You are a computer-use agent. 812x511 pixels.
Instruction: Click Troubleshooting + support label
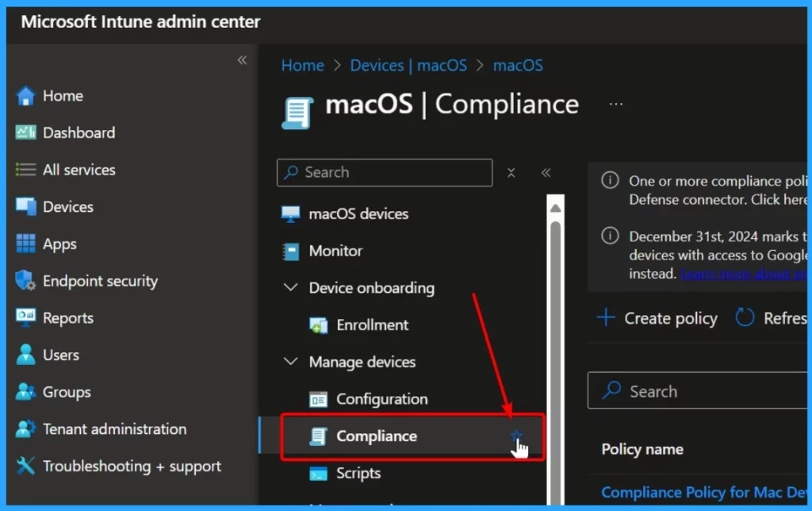coord(132,466)
